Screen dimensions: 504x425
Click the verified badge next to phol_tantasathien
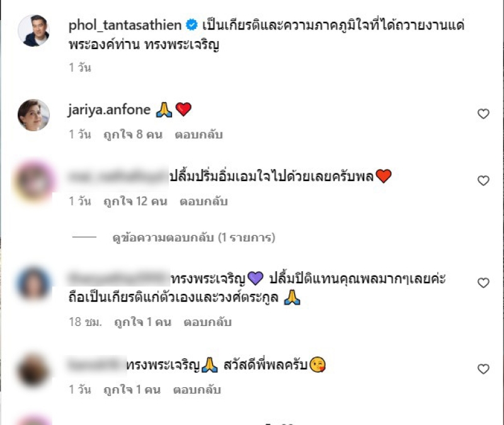192,25
